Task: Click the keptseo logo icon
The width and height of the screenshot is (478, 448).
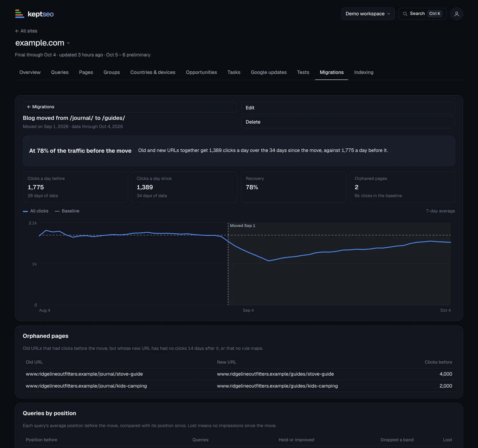Action: coord(20,14)
